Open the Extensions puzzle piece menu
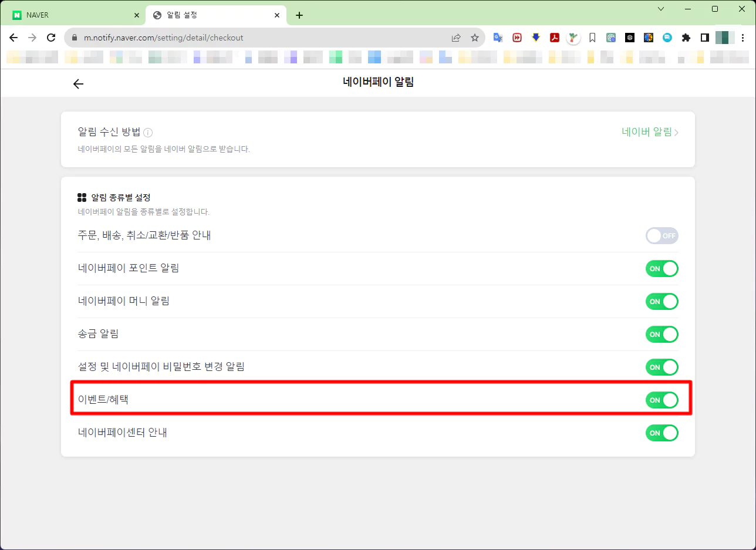Screen dimensions: 756x550 point(686,38)
